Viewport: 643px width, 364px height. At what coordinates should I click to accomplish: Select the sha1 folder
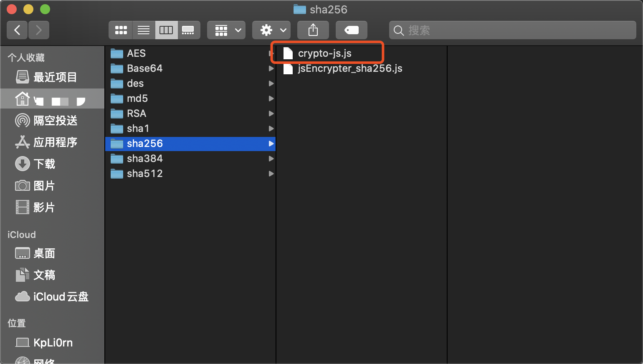190,129
